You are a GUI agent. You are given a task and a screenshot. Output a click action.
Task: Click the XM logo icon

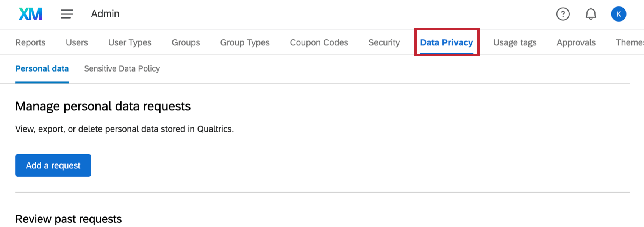pos(30,14)
